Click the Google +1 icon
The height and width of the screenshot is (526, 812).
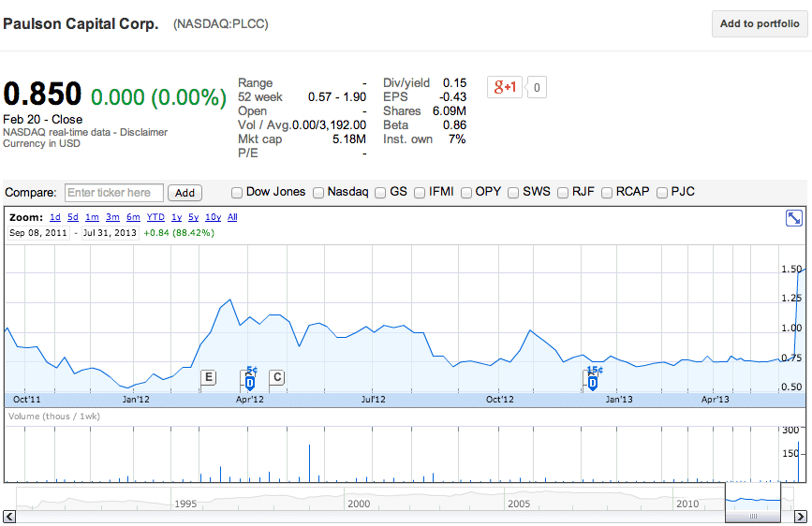pyautogui.click(x=505, y=87)
